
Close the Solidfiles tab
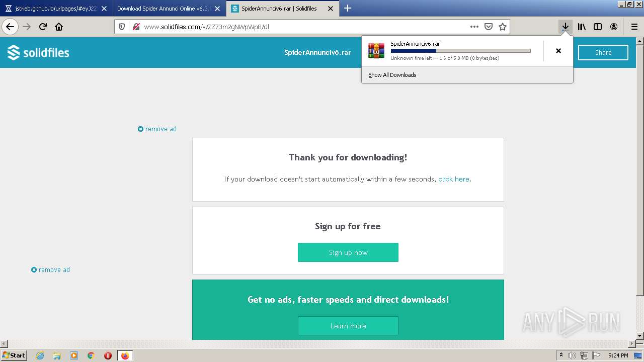coord(331,9)
